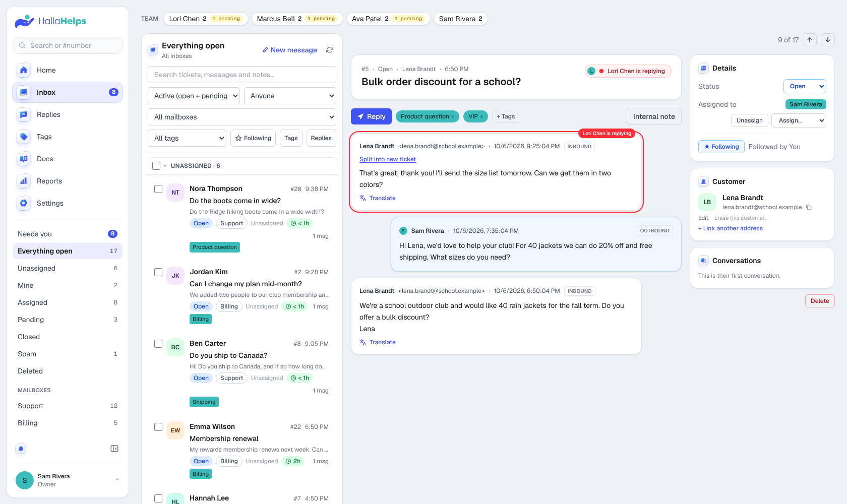This screenshot has width=847, height=504.
Task: Toggle Following star in Details panel
Action: pos(721,147)
